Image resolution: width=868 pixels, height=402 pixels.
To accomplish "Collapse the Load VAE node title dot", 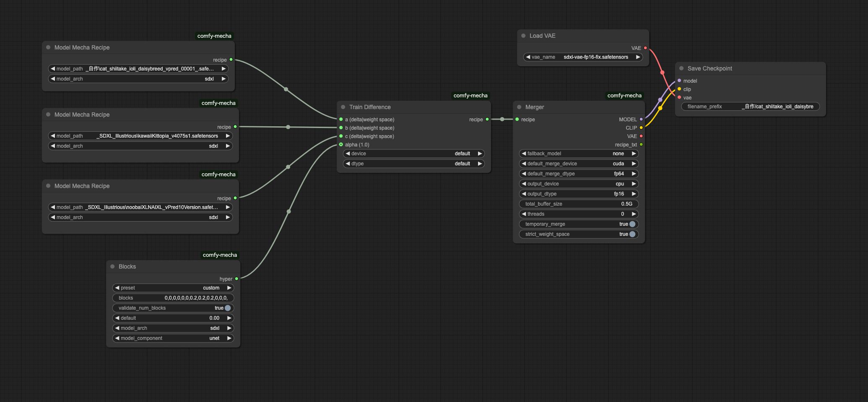I will coord(522,36).
